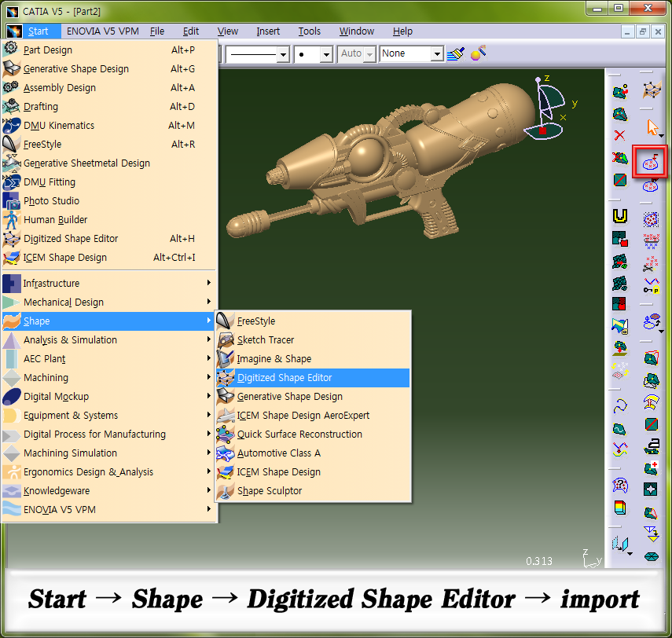Image resolution: width=672 pixels, height=638 pixels.
Task: Click the Export cloud icon below Import
Action: [x=651, y=186]
